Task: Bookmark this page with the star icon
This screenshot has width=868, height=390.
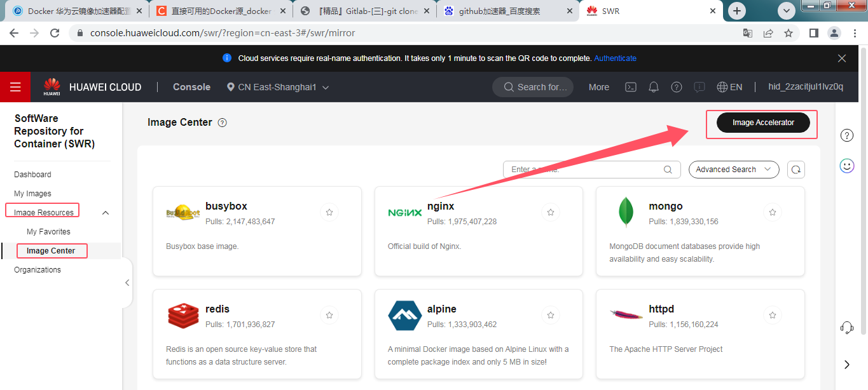Action: [x=789, y=33]
